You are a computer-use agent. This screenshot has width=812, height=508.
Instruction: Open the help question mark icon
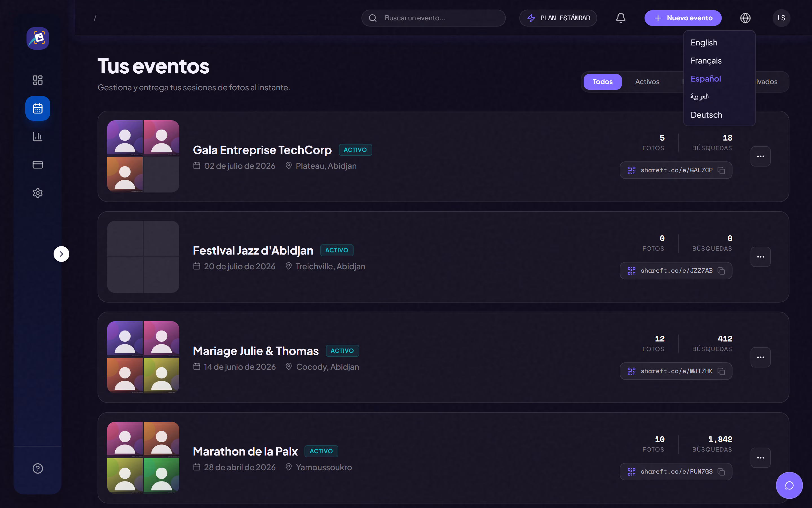(37, 468)
